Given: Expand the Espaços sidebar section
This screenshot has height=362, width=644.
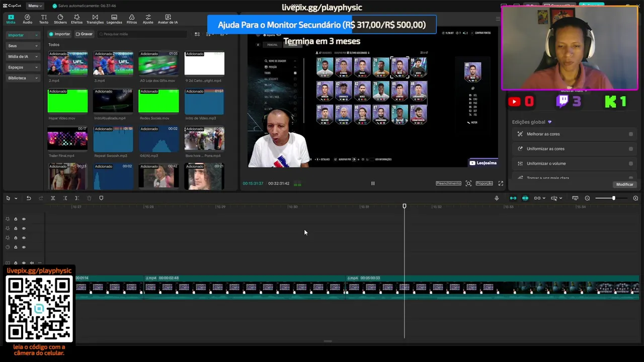Looking at the screenshot, I should click(23, 67).
